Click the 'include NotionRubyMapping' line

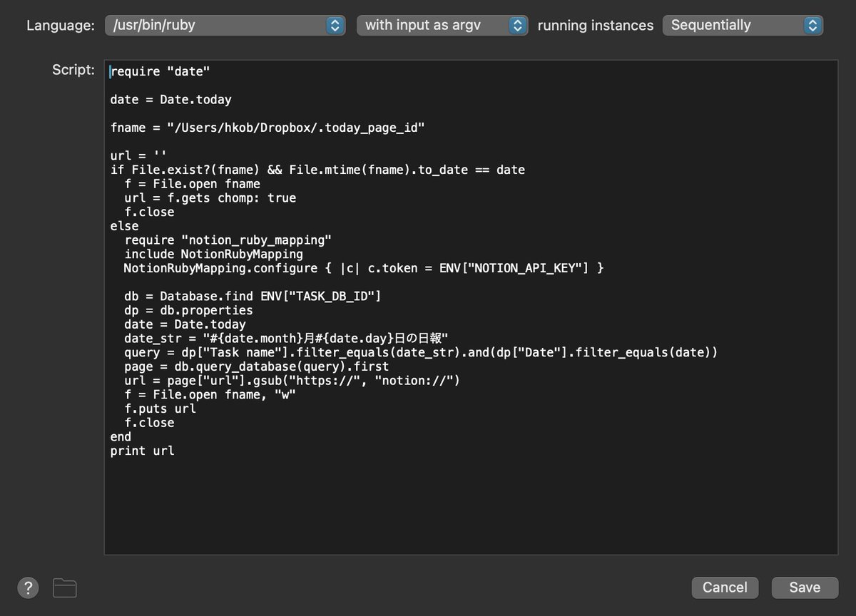213,254
